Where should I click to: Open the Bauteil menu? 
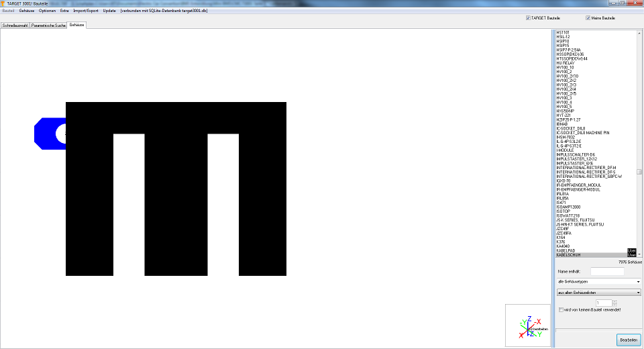click(8, 11)
